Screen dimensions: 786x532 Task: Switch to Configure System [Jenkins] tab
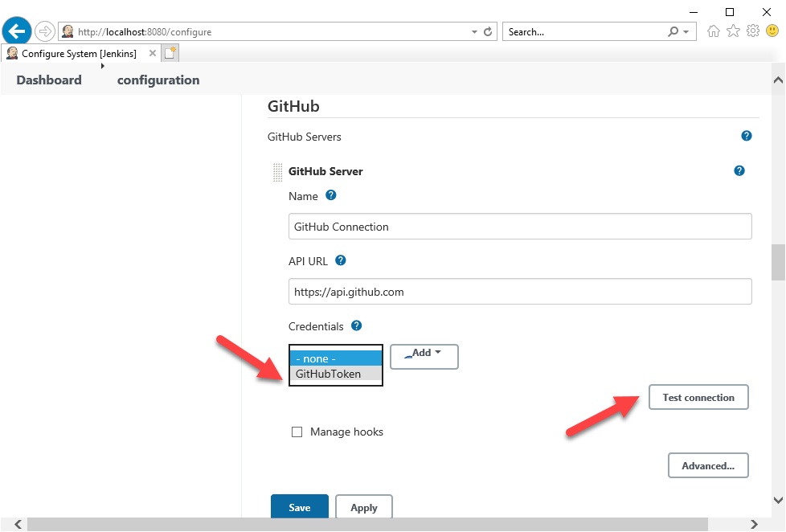pyautogui.click(x=79, y=53)
